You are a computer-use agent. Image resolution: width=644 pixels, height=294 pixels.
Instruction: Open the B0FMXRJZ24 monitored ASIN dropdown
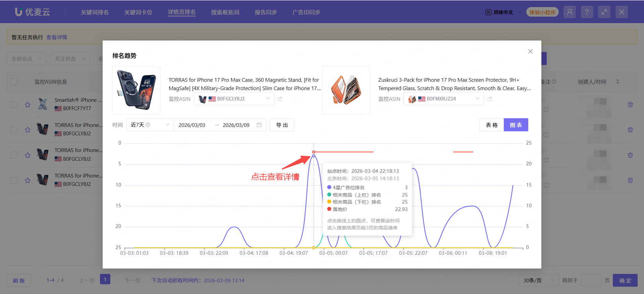(x=444, y=99)
